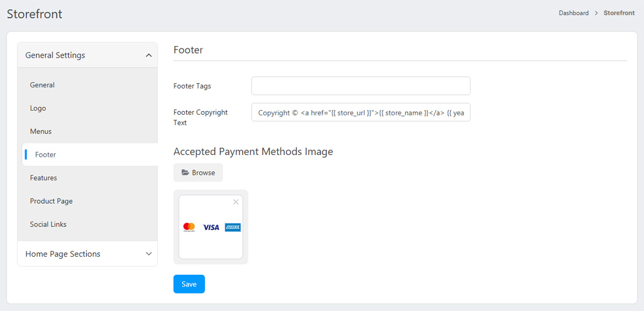Click the Amex logo in image preview
This screenshot has height=311, width=644.
(x=233, y=227)
